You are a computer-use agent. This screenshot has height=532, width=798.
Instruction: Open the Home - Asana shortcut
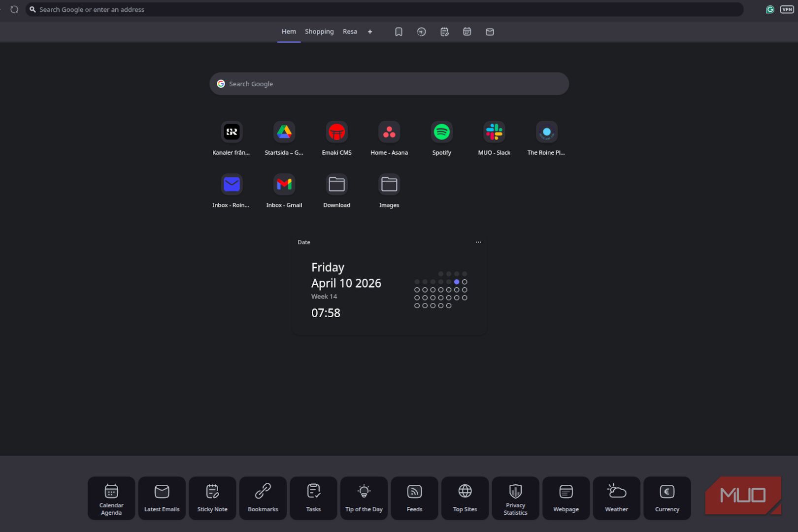[389, 138]
